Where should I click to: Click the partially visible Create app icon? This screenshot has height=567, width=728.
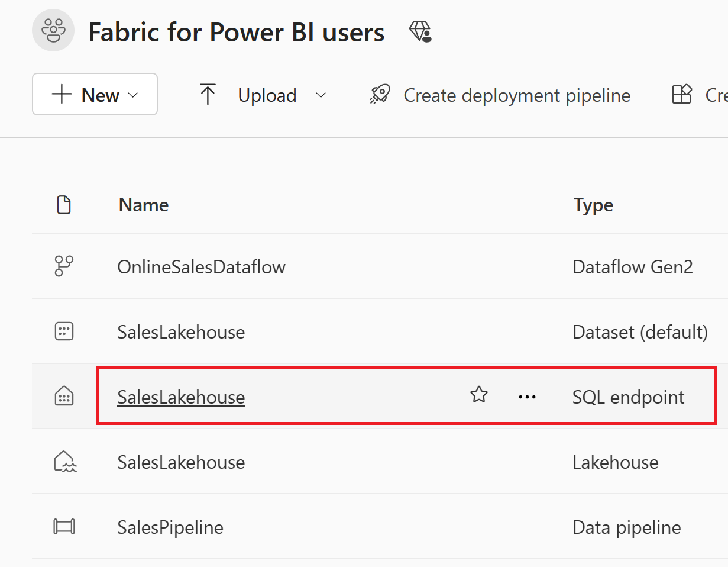pyautogui.click(x=682, y=95)
